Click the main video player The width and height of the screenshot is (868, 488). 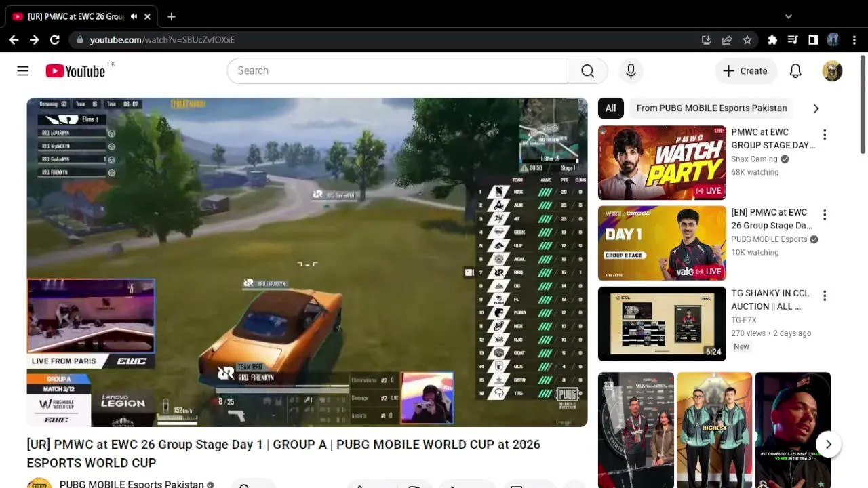307,262
